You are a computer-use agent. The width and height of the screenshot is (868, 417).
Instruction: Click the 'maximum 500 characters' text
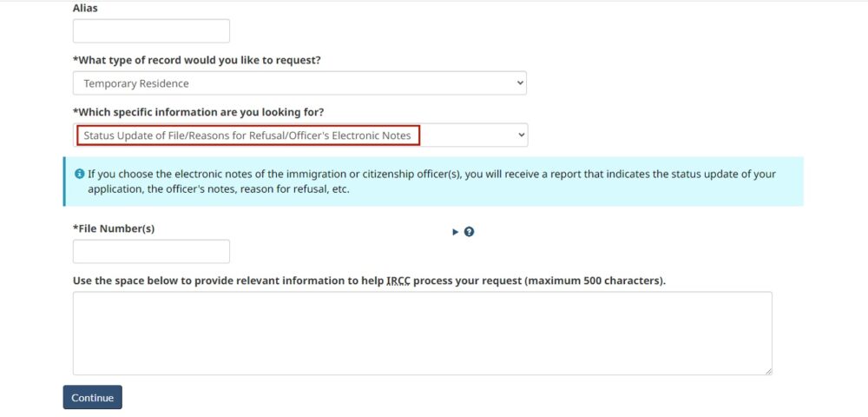pos(595,281)
